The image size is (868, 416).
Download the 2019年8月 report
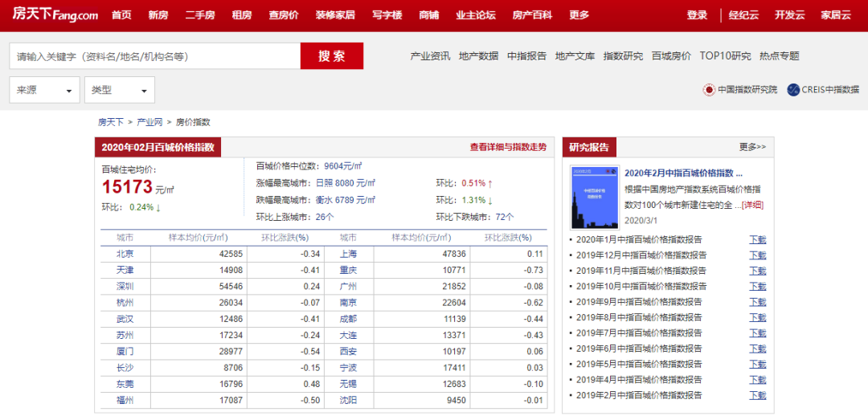[x=758, y=317]
